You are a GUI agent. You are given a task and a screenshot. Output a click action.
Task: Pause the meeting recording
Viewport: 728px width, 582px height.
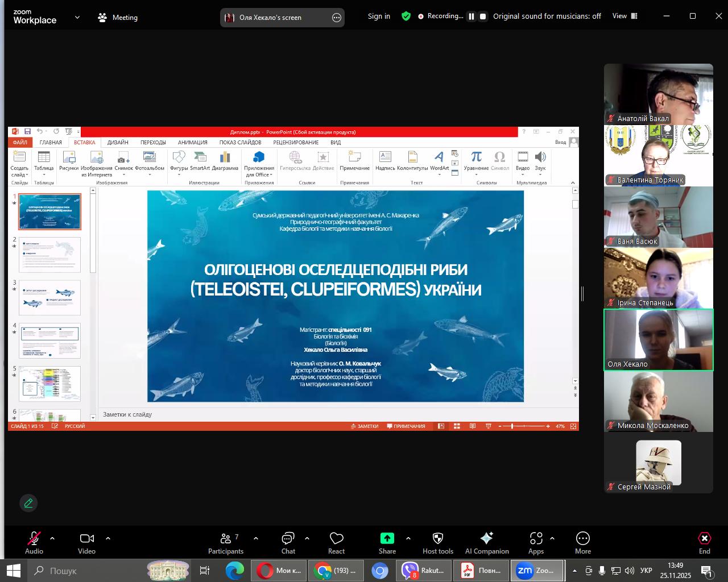[x=471, y=16]
